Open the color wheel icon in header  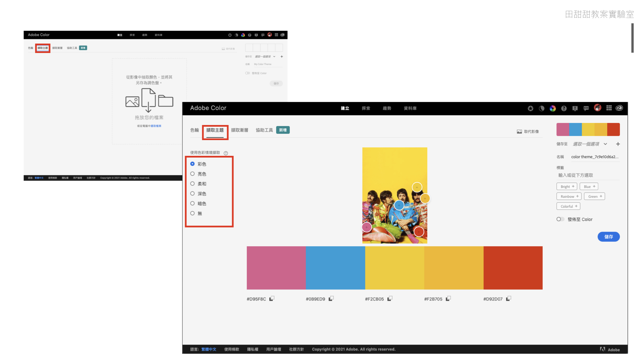(x=552, y=108)
